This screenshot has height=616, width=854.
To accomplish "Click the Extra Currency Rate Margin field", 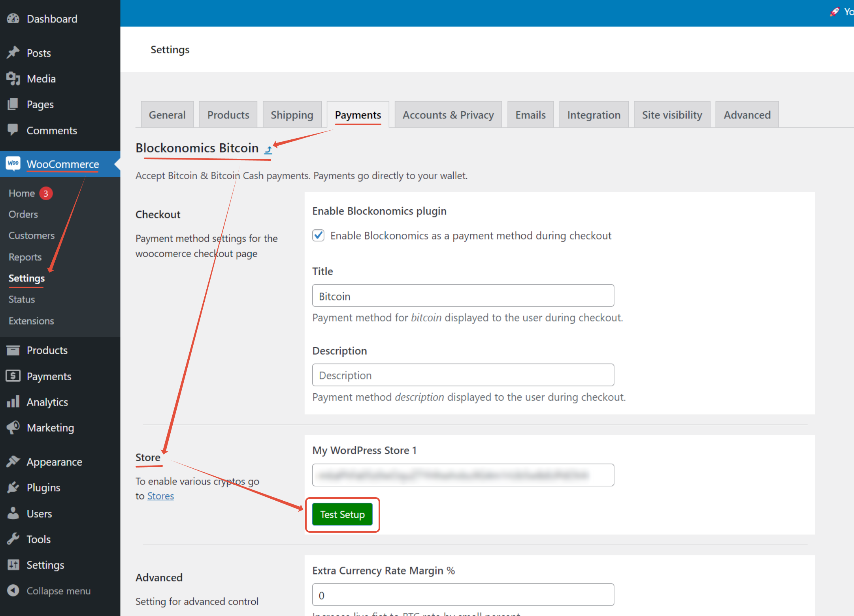I will point(463,595).
